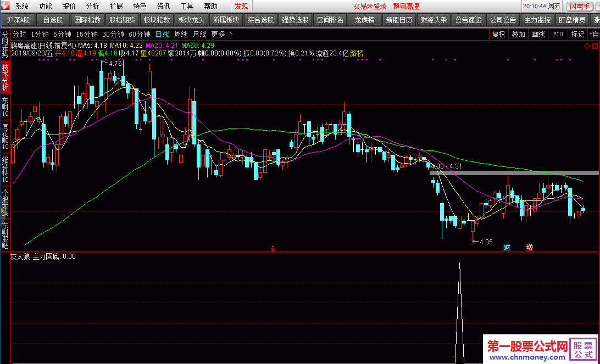Click the red 发现 menu entry
The image size is (600, 364).
pos(241,6)
